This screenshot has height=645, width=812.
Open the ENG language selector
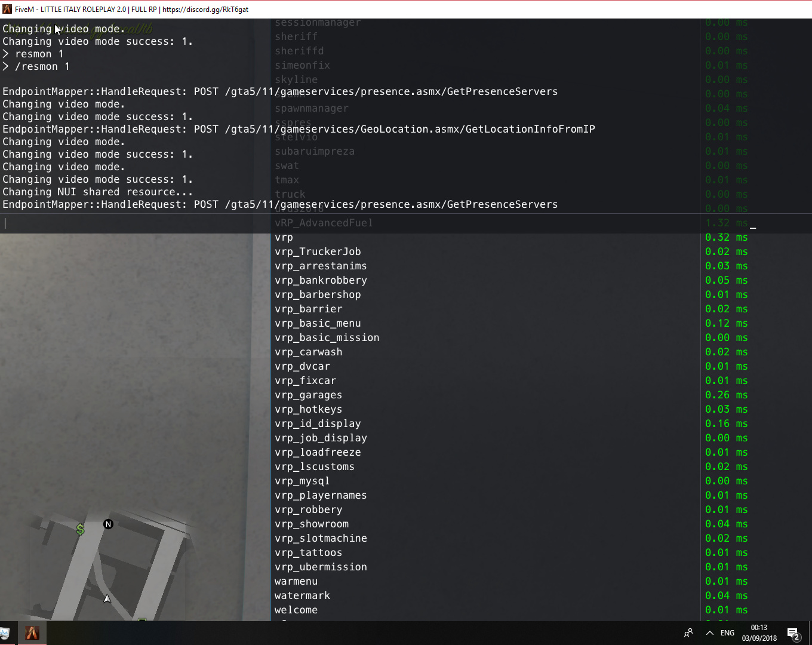click(x=727, y=633)
